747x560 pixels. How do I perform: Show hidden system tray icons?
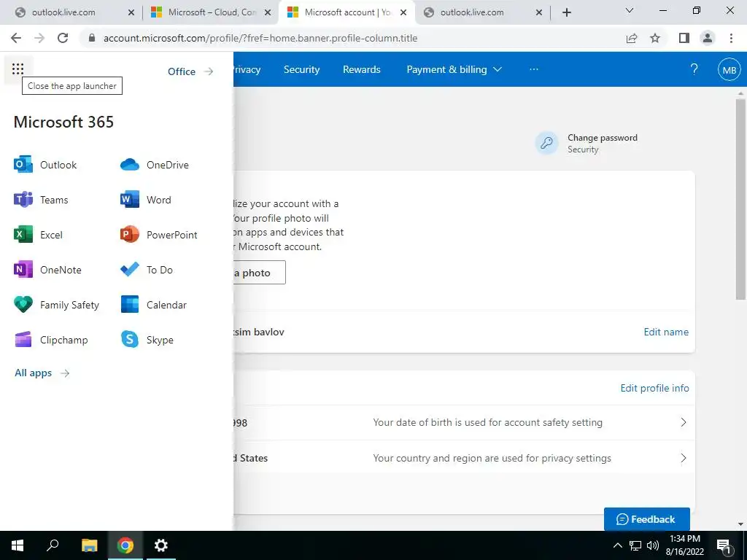[x=617, y=545]
